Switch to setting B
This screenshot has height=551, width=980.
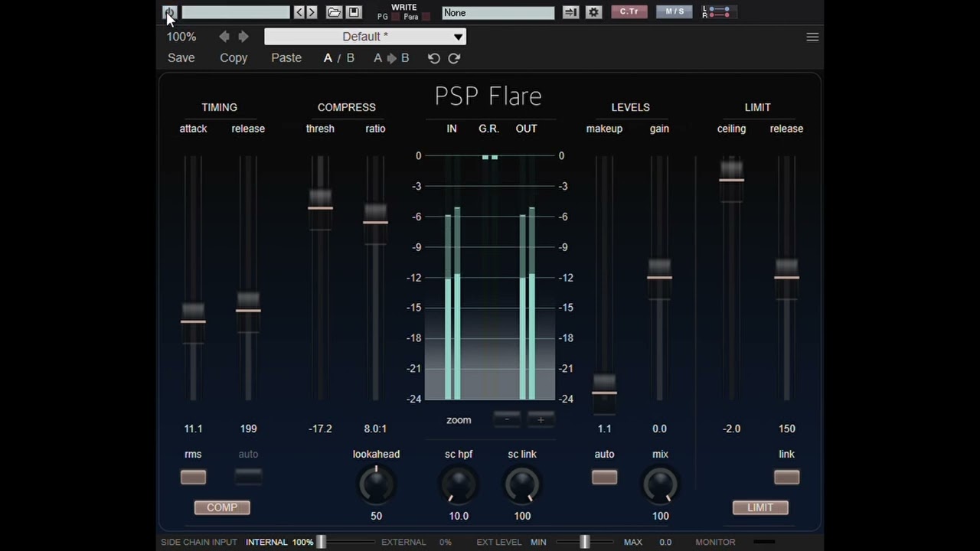(351, 58)
